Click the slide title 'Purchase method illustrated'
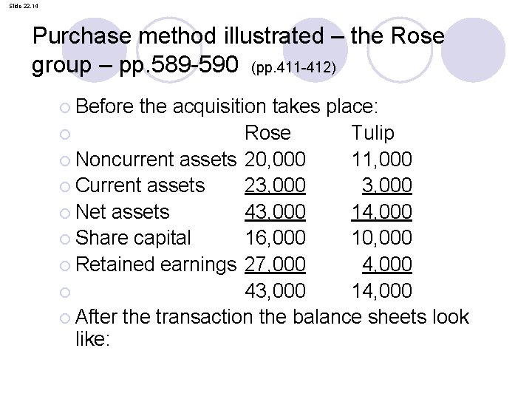This screenshot has width=532, height=399. 178,35
